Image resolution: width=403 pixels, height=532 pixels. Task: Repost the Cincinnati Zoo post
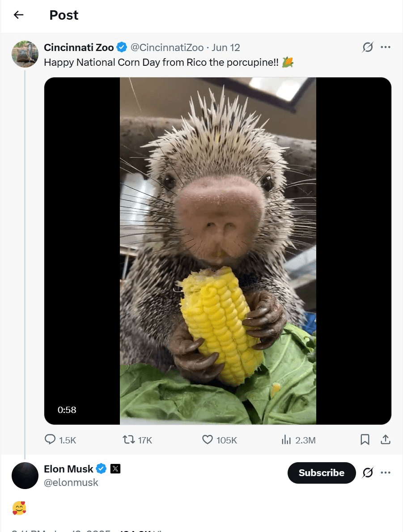(x=137, y=440)
